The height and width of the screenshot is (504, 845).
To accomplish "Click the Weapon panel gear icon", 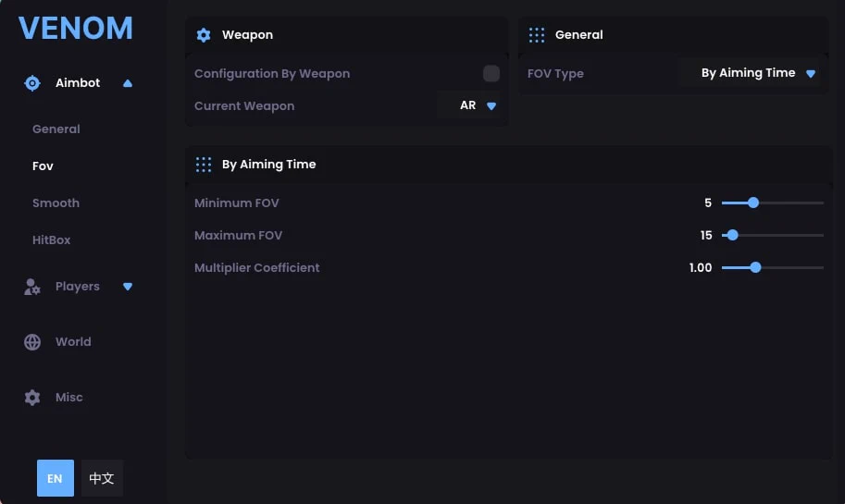I will point(204,35).
